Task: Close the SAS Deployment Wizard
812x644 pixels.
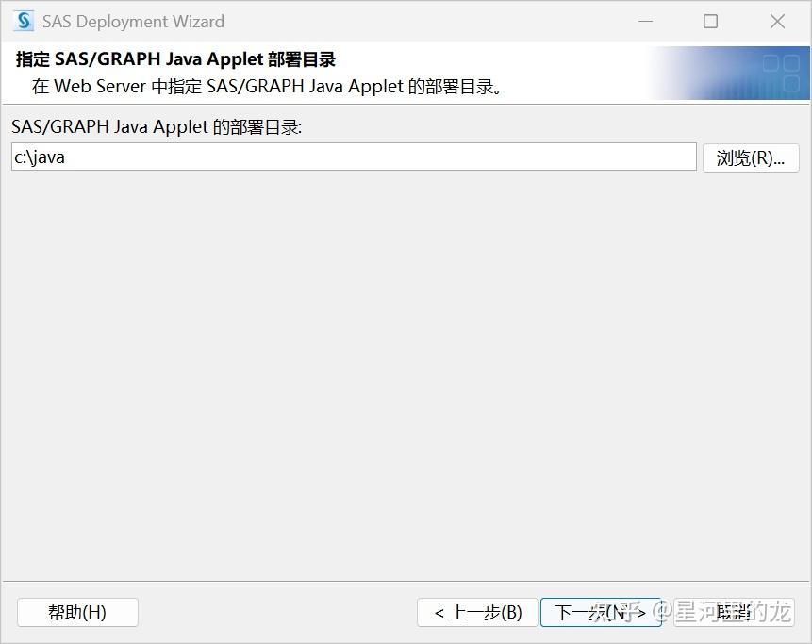Action: [x=776, y=21]
